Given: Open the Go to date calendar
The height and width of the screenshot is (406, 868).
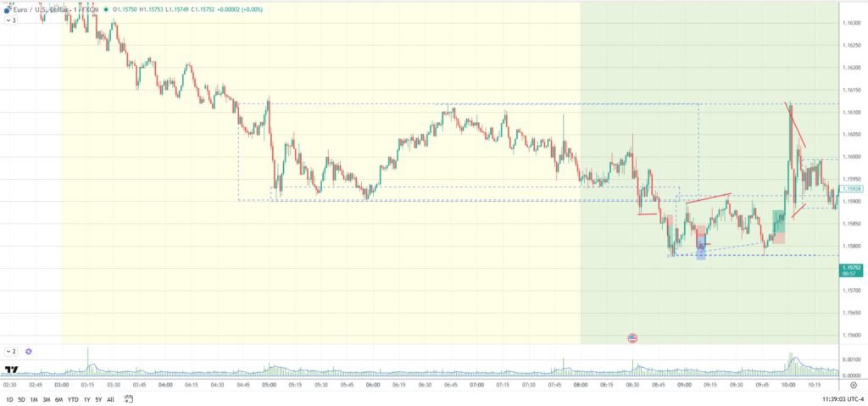Looking at the screenshot, I should point(129,398).
